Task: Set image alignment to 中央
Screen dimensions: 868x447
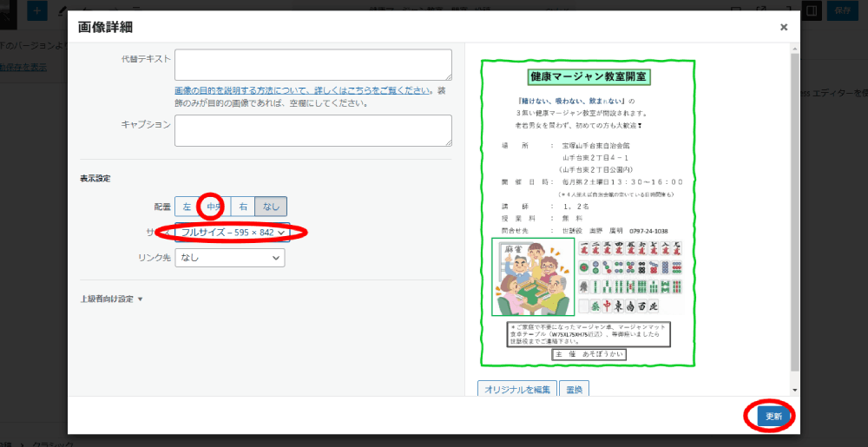Action: pyautogui.click(x=214, y=207)
